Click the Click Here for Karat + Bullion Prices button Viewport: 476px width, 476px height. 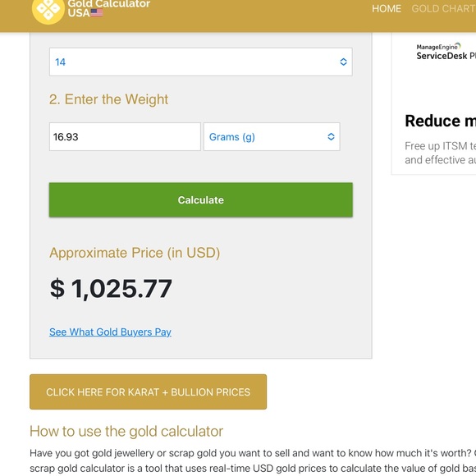tap(149, 392)
